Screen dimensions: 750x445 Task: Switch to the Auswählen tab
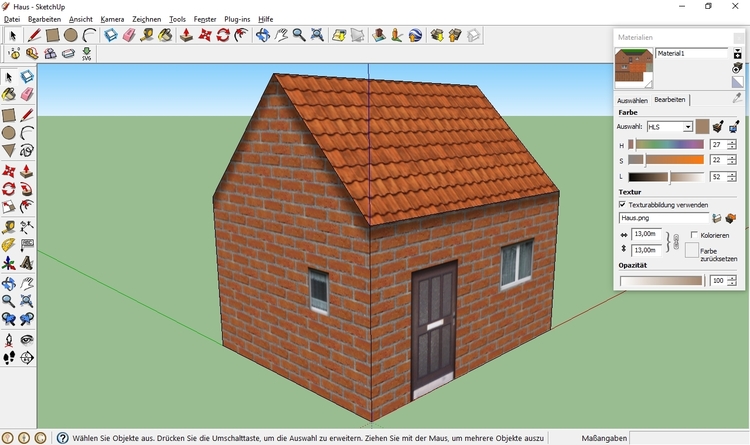pyautogui.click(x=632, y=100)
